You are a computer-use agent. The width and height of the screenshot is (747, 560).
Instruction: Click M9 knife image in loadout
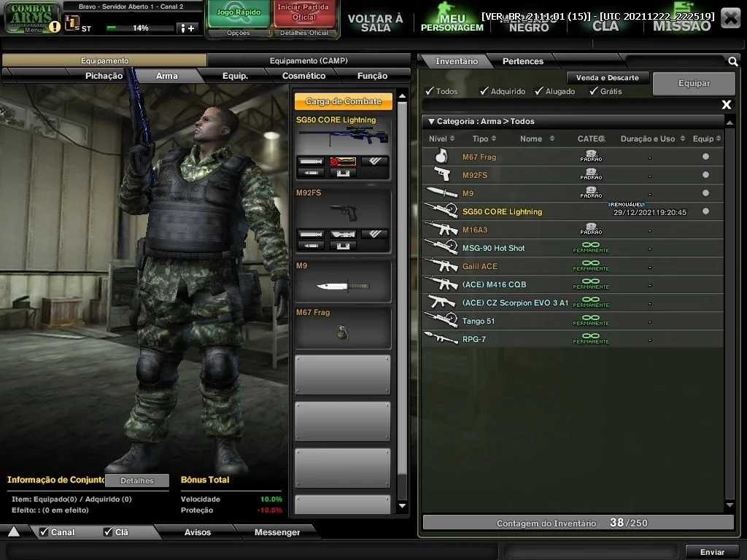point(343,286)
